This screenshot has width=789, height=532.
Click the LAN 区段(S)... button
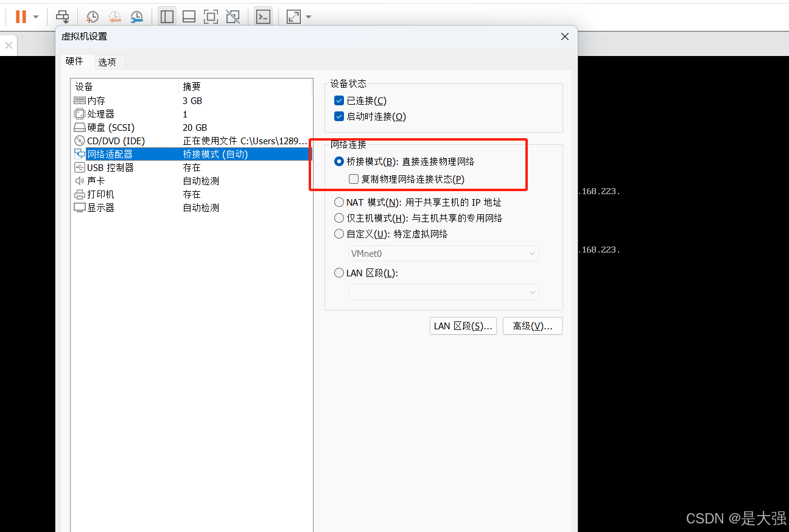click(463, 326)
